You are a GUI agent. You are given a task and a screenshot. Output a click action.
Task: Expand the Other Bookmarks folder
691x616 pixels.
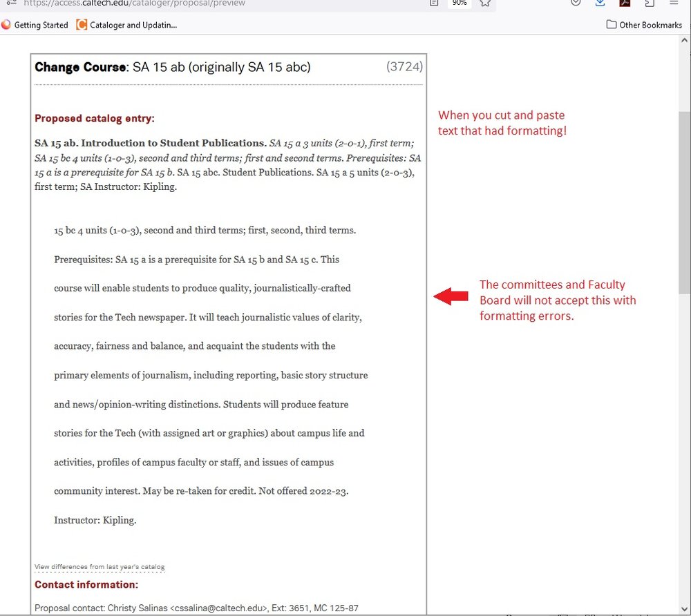(644, 25)
